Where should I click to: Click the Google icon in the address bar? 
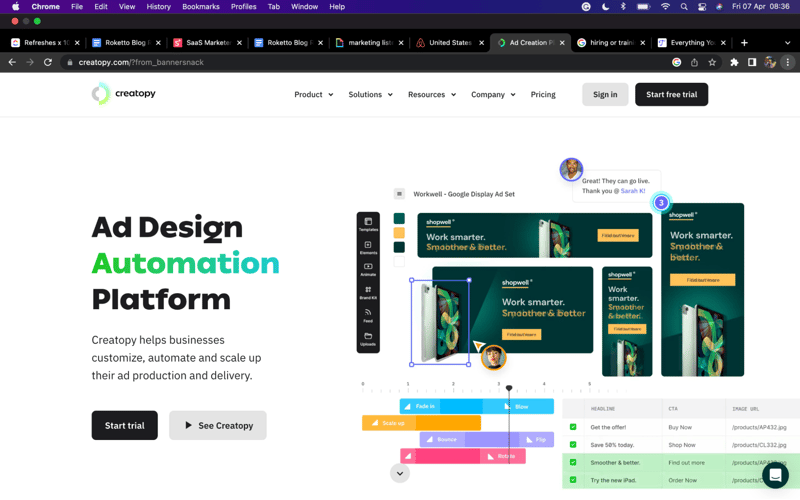coord(677,62)
